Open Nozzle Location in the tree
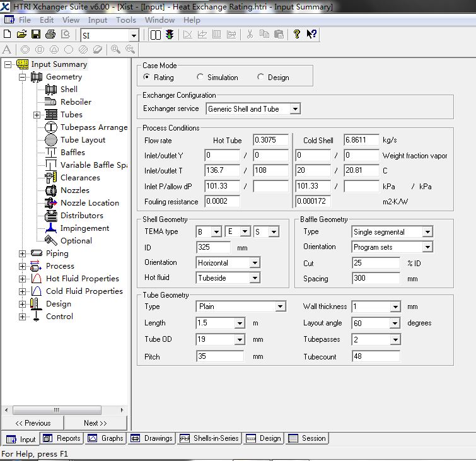Screen dimensions: 476x461 [x=90, y=203]
